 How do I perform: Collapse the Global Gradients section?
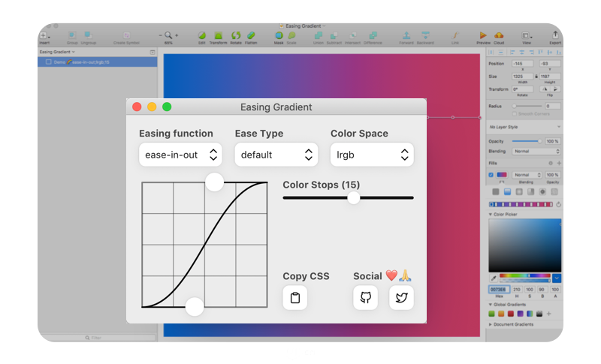[x=491, y=303]
